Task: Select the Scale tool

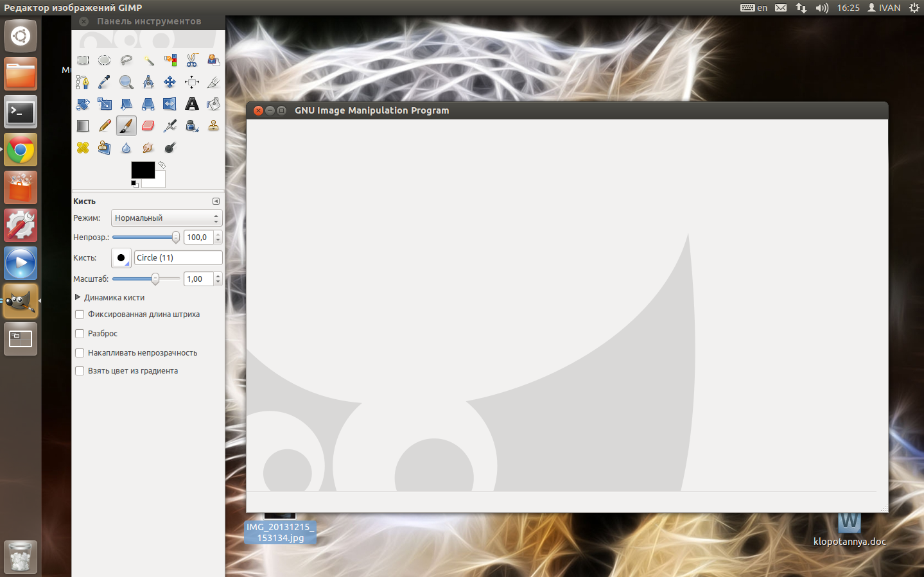Action: 105,104
